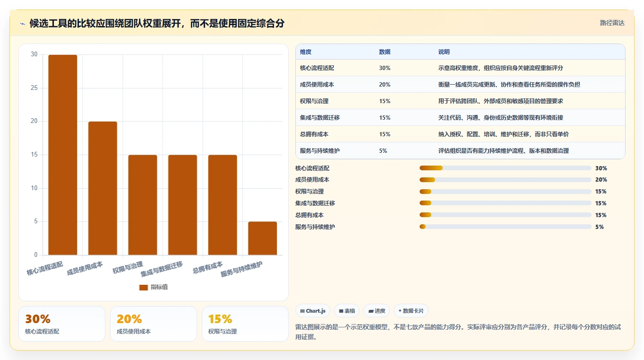Click the 成员使用成本 x-axis label on chart

click(85, 268)
